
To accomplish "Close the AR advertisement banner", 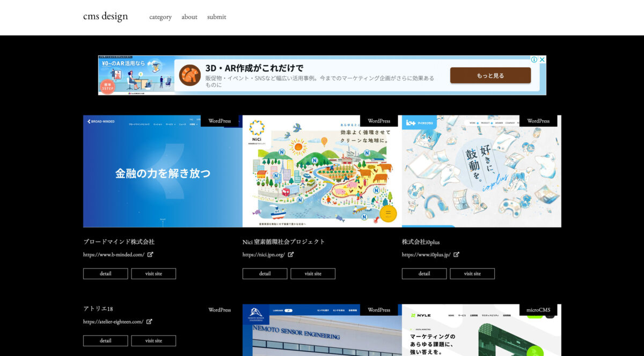I will pyautogui.click(x=542, y=60).
